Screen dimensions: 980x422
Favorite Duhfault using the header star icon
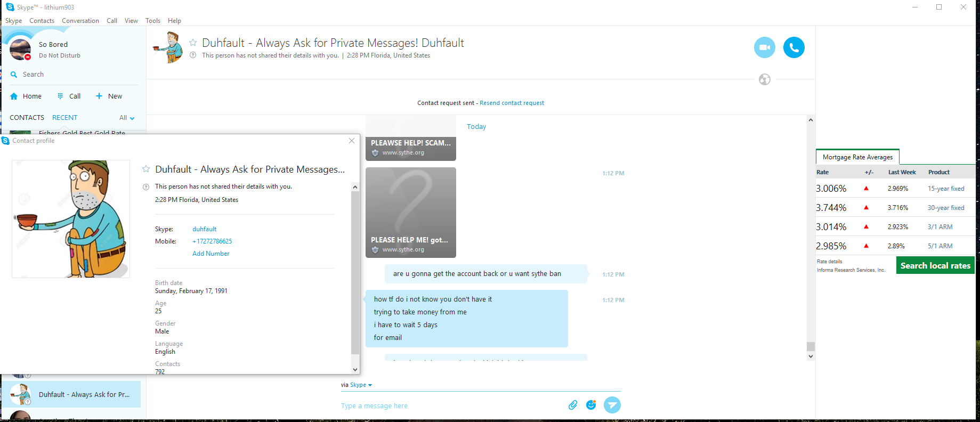point(193,43)
